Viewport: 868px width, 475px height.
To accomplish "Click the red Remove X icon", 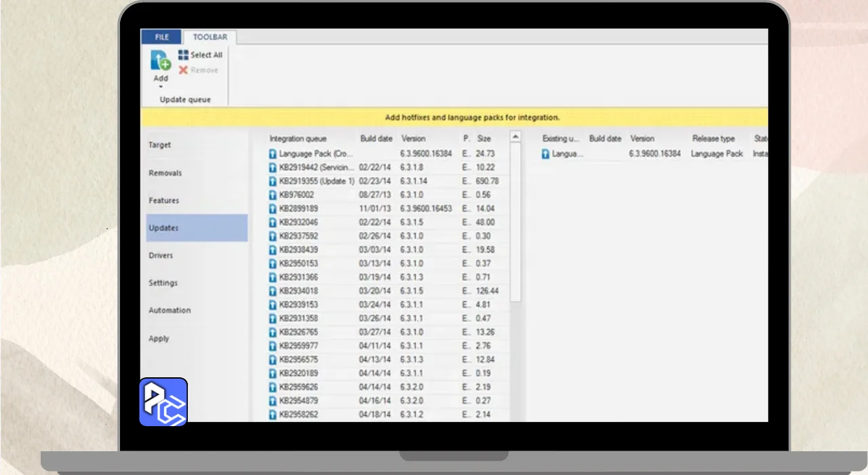I will (x=183, y=70).
